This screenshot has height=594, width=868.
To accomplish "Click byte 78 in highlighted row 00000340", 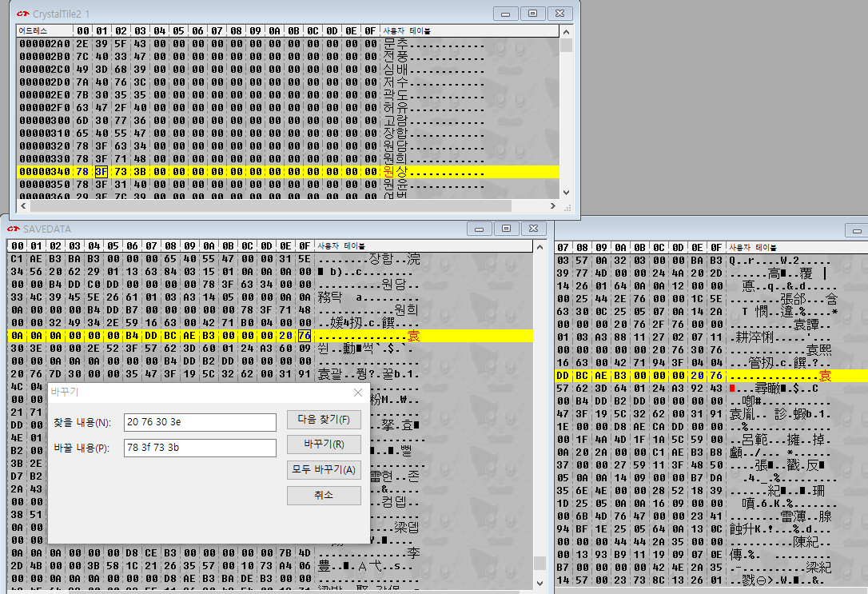I will click(x=82, y=172).
